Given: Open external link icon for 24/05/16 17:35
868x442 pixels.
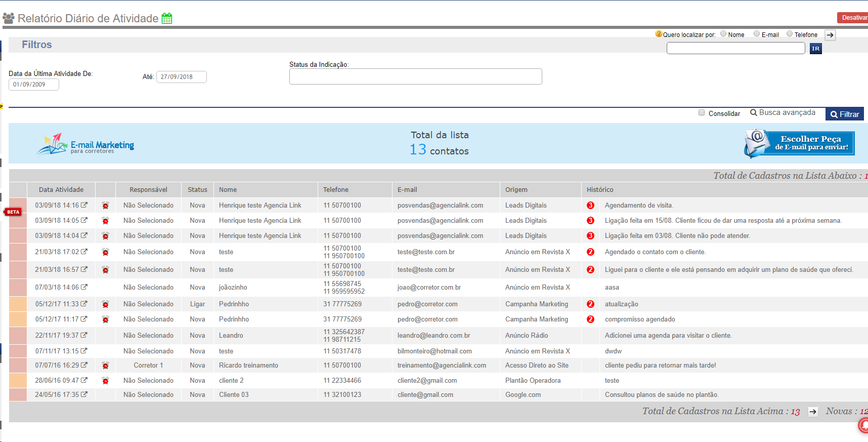Looking at the screenshot, I should (84, 394).
